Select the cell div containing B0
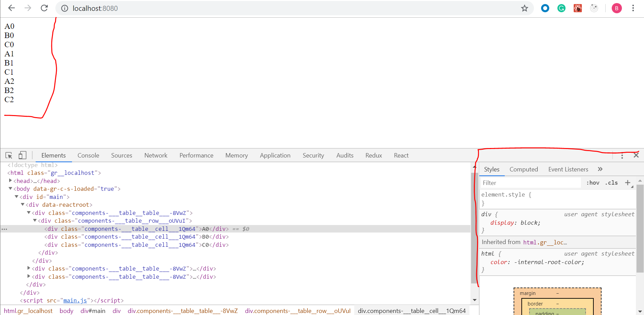This screenshot has width=644, height=315. coord(137,237)
